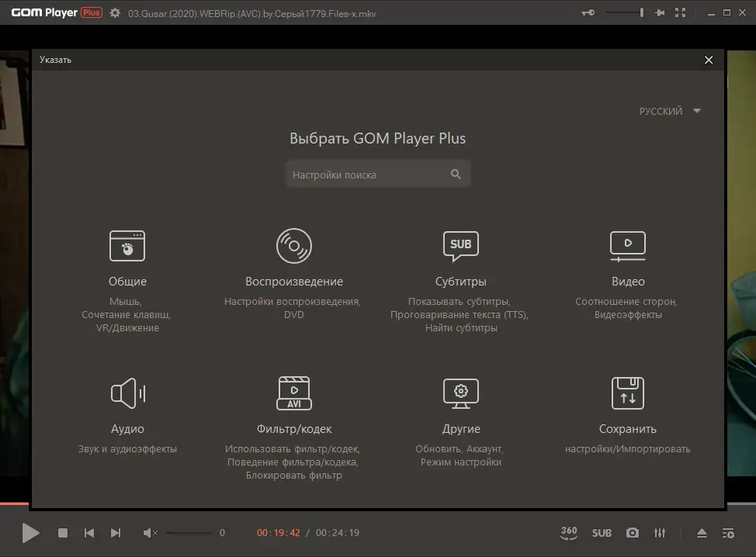
Task: Open the Другие monitor-gear icon
Action: click(461, 393)
